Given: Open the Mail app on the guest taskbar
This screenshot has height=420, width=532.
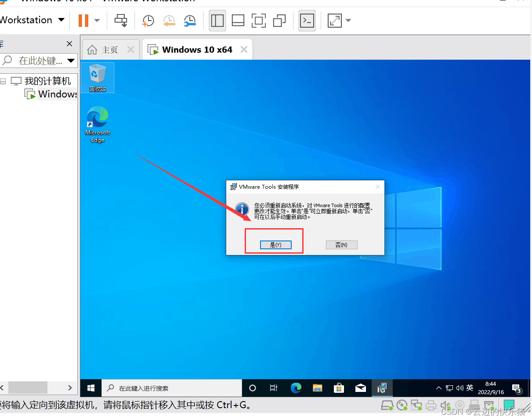Looking at the screenshot, I should (x=361, y=388).
